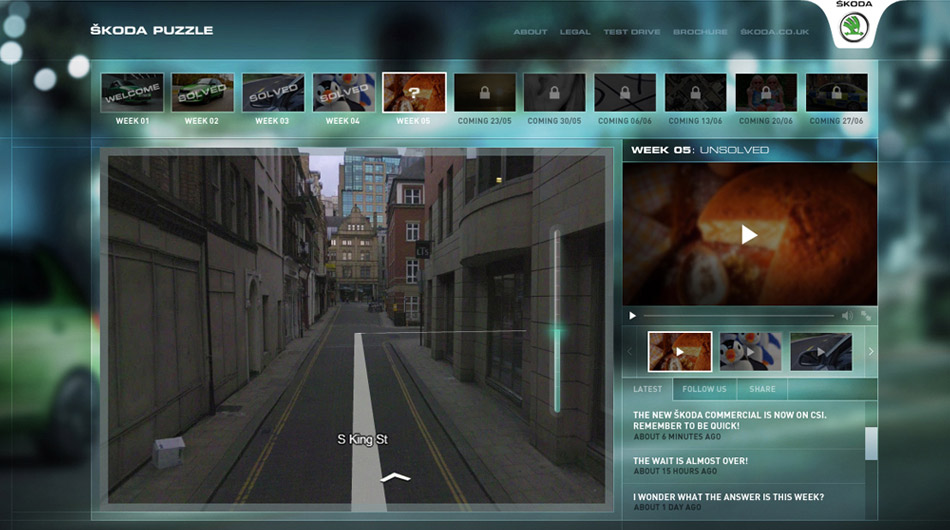Move forward along S King St arrow
950x530 pixels.
point(395,478)
